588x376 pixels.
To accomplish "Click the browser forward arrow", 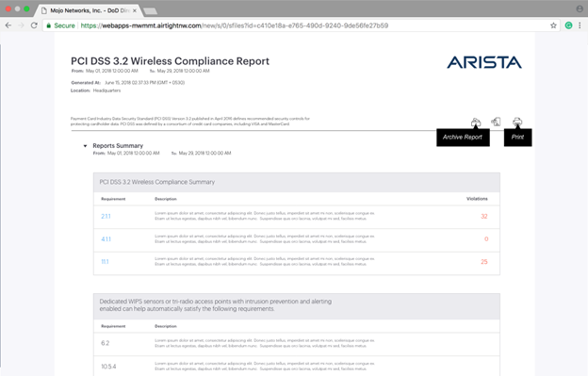I will 21,25.
